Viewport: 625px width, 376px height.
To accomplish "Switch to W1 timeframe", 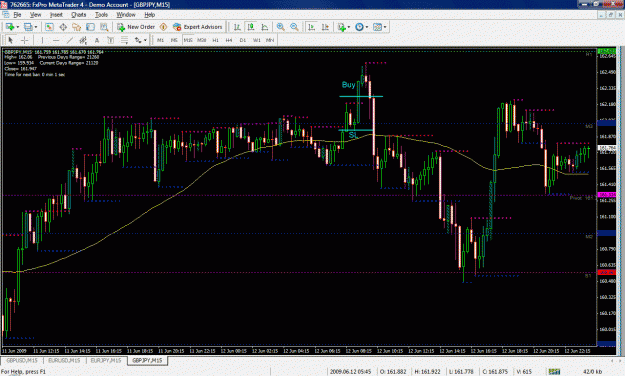I will (x=257, y=40).
